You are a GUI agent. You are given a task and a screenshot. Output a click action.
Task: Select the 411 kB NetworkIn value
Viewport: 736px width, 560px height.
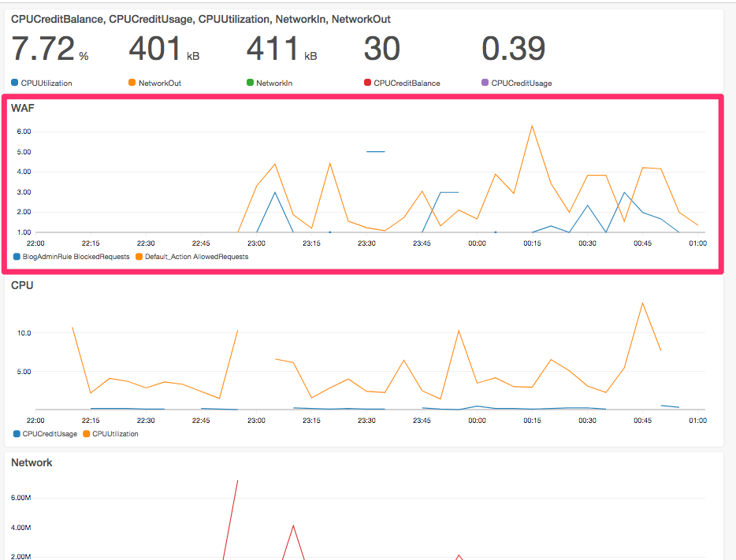click(x=282, y=49)
